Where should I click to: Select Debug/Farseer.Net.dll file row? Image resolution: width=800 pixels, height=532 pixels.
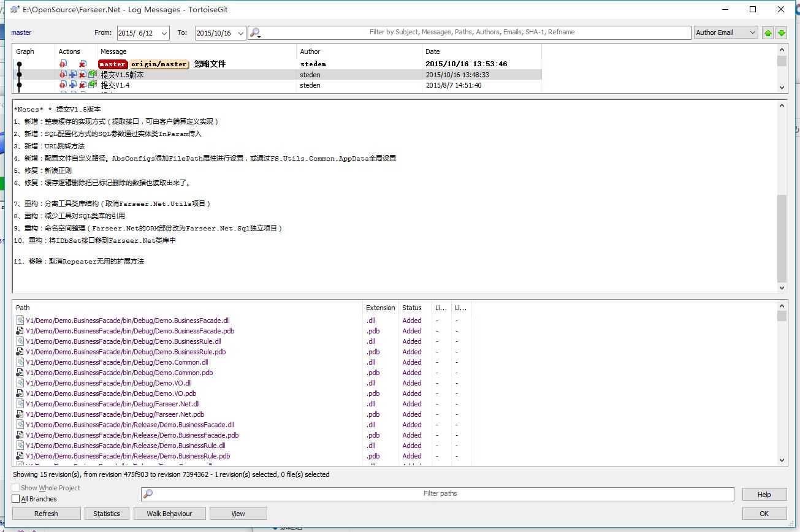[x=242, y=404]
